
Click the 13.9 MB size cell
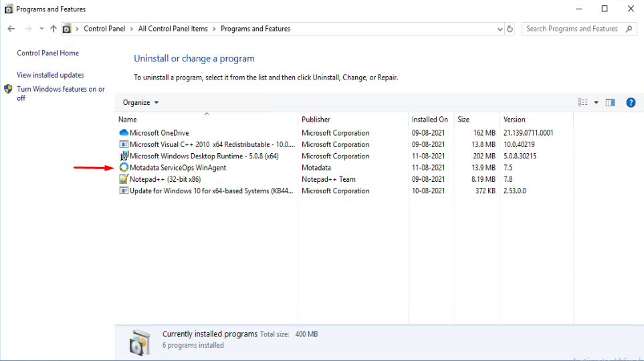point(484,168)
